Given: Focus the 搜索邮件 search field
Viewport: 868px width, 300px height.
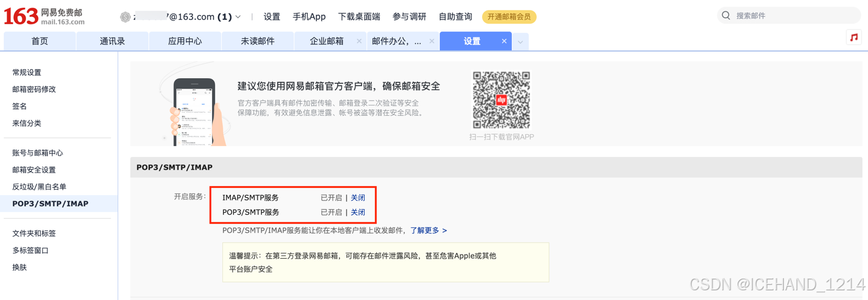Looking at the screenshot, I should 789,16.
